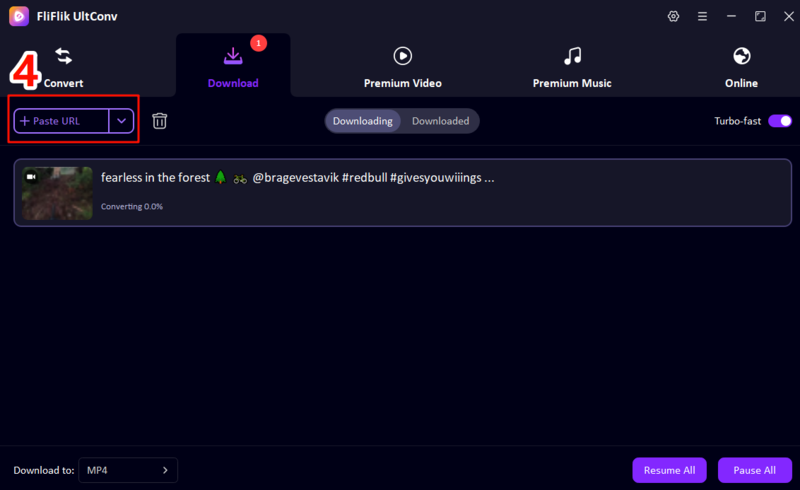The height and width of the screenshot is (490, 800).
Task: Click the FliFlik UltConv logo icon
Action: pyautogui.click(x=19, y=16)
